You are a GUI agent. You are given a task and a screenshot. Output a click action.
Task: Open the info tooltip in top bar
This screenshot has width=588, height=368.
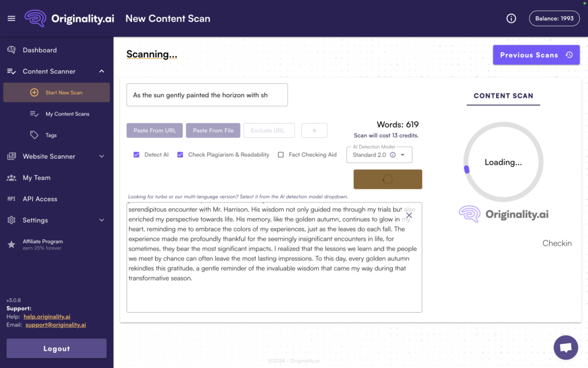click(x=511, y=18)
